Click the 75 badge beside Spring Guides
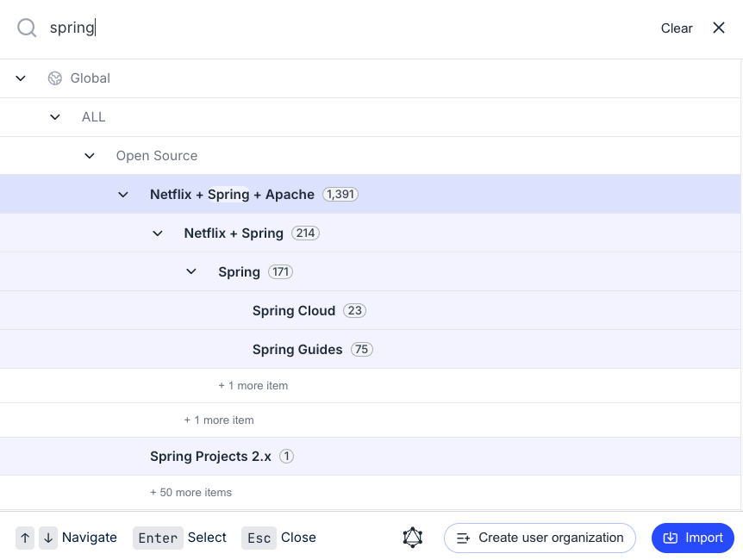743x560 pixels. pos(361,350)
